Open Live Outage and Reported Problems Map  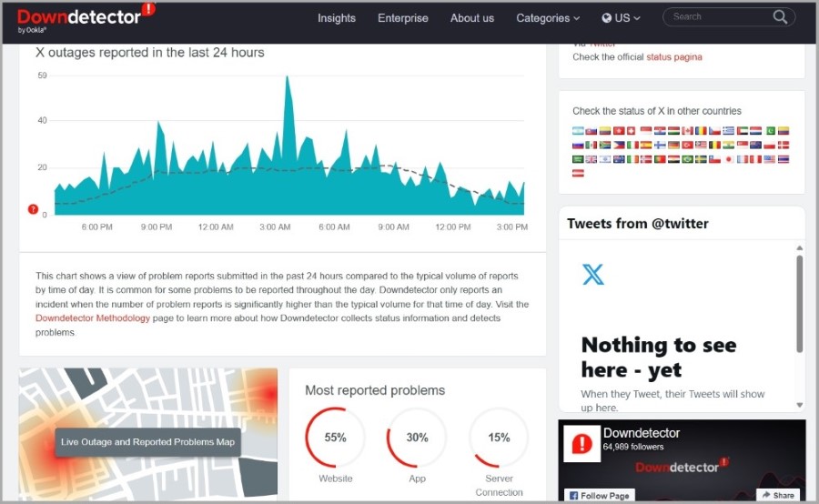click(x=147, y=442)
